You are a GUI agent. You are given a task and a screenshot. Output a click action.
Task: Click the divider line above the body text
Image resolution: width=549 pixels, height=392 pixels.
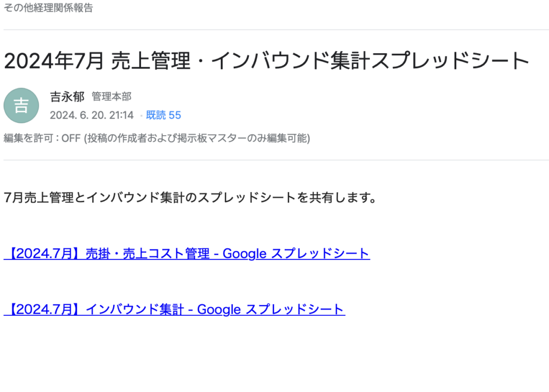(274, 160)
